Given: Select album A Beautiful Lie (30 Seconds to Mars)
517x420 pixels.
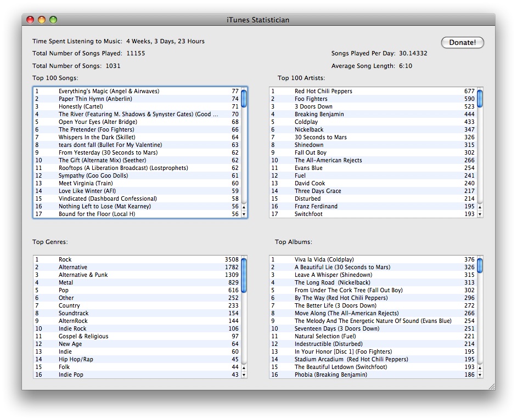Looking at the screenshot, I should pos(373,267).
